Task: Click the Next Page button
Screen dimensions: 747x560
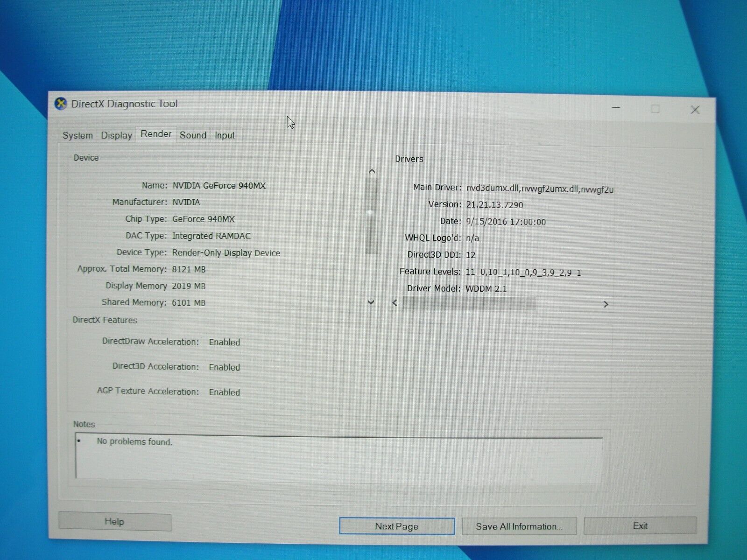Action: (x=396, y=526)
